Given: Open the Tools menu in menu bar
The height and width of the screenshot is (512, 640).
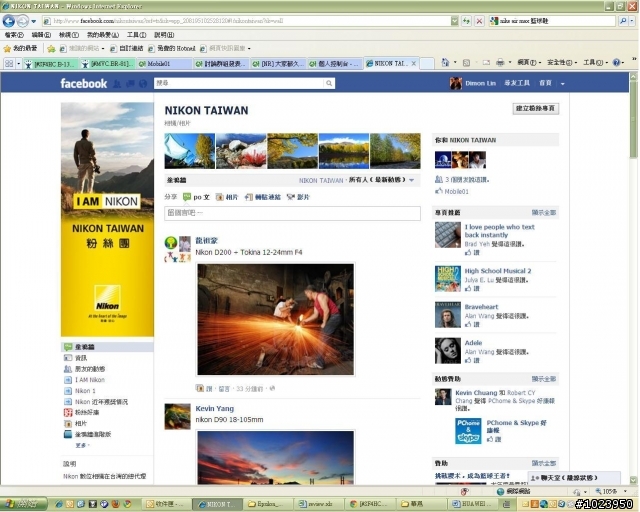Looking at the screenshot, I should point(136,35).
